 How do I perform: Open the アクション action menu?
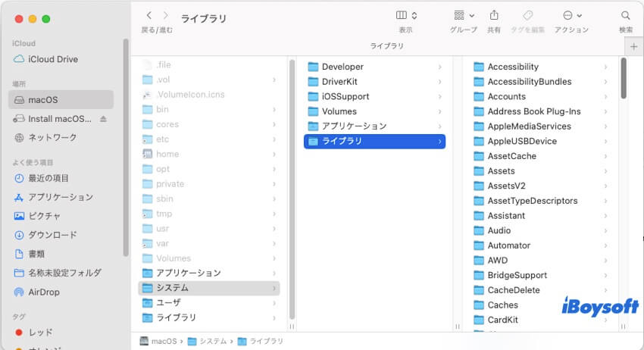click(572, 16)
